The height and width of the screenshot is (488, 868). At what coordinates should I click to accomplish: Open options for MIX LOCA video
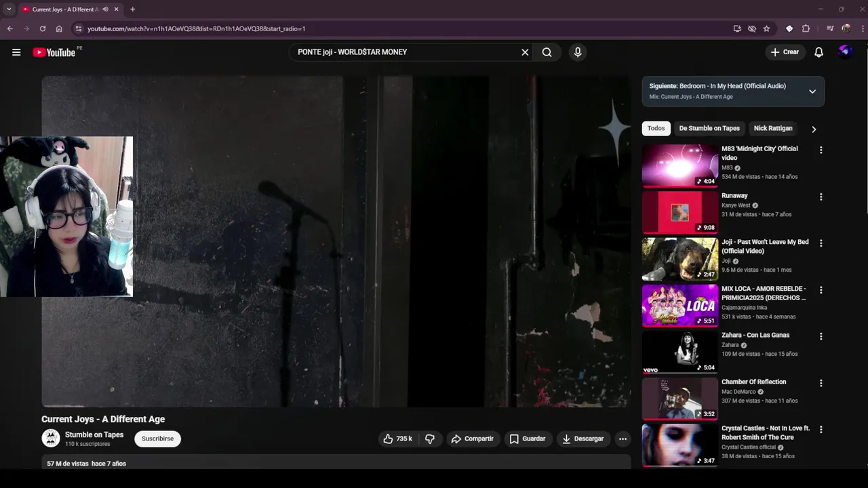821,290
